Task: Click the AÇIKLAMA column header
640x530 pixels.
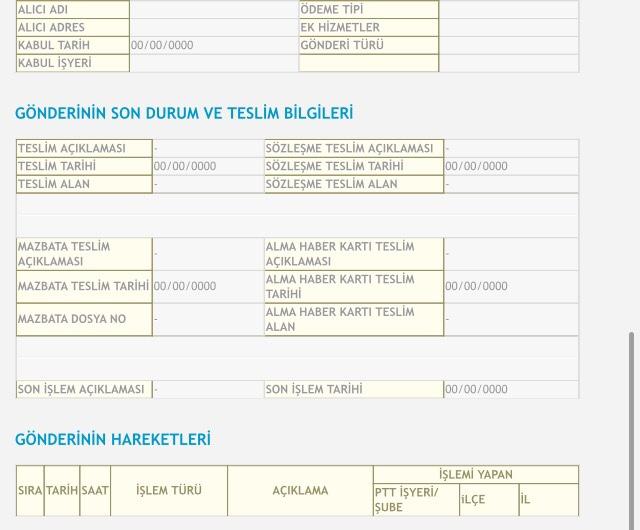Action: point(300,491)
